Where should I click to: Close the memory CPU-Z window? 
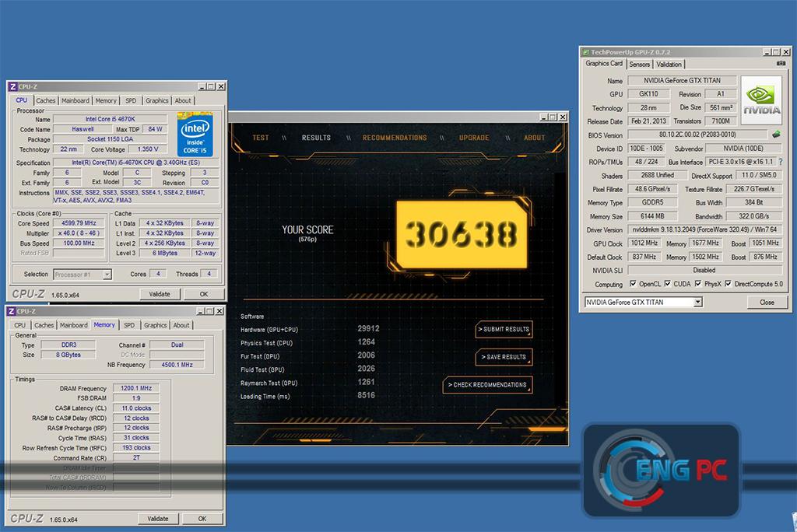tap(219, 311)
